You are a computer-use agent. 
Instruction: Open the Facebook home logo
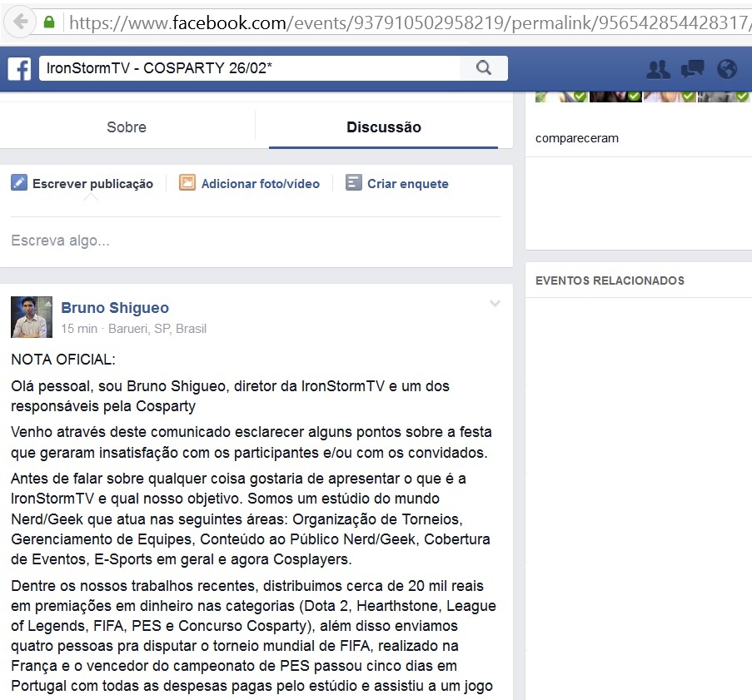tap(19, 68)
